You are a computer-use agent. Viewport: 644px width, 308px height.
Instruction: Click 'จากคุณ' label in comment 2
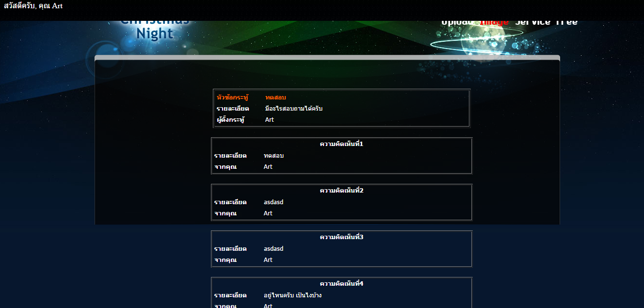click(225, 213)
